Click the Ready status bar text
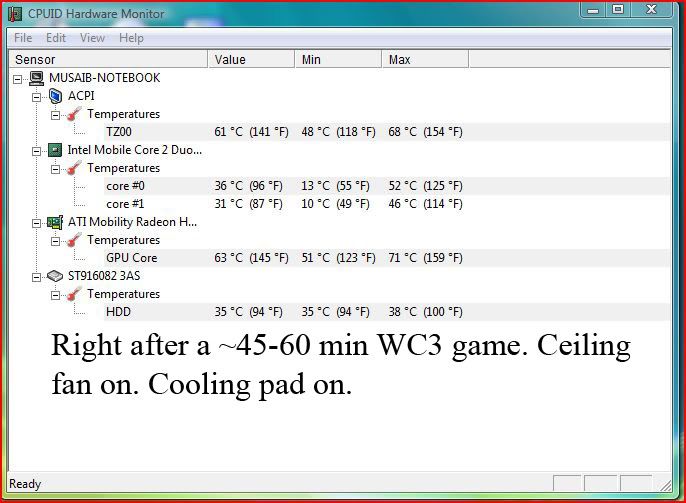The width and height of the screenshot is (686, 503). tap(25, 484)
